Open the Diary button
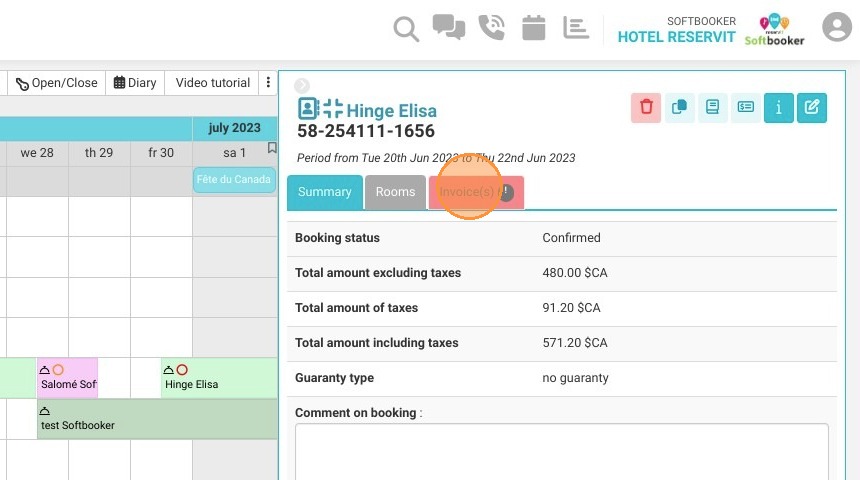 point(135,83)
